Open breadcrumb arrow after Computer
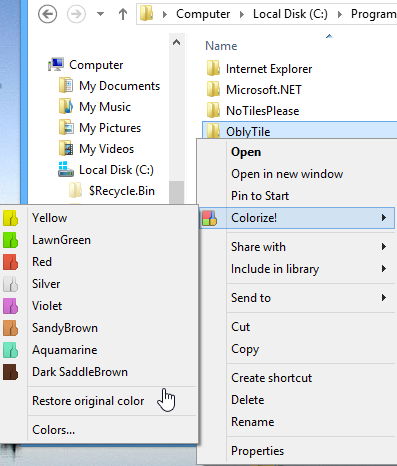The width and height of the screenshot is (397, 466). point(242,14)
